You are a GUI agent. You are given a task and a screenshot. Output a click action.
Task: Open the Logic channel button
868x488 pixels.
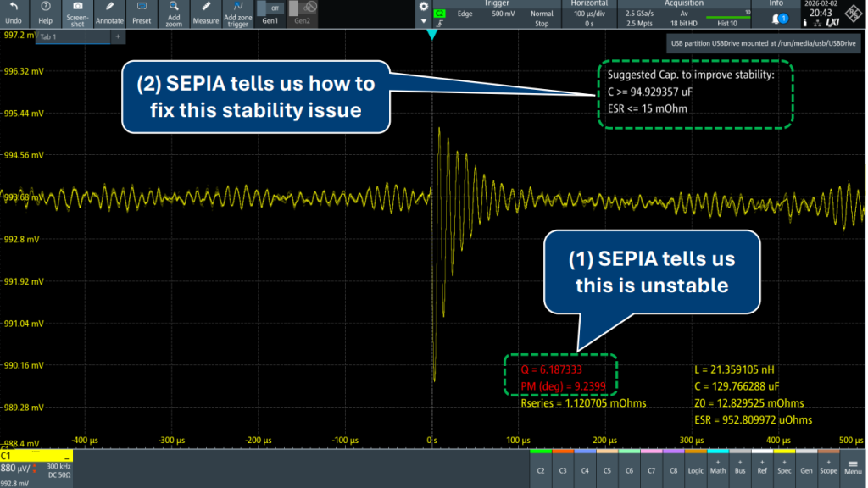click(x=696, y=468)
